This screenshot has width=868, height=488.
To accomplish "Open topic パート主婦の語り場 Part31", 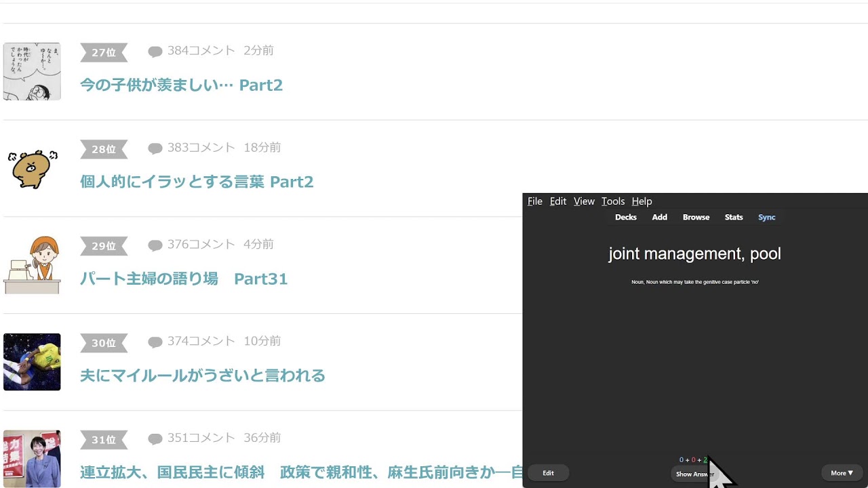I will coord(184,279).
